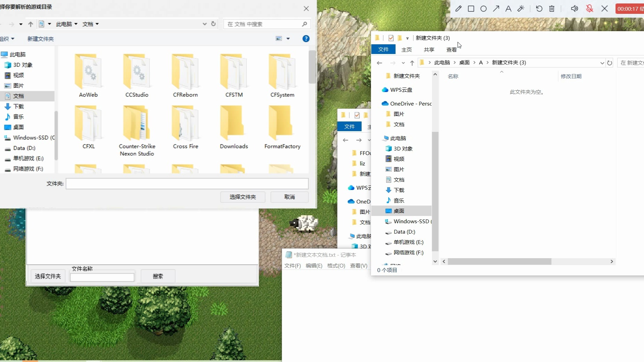Select WPS云盘 in Explorer navigation tree
Image resolution: width=644 pixels, height=362 pixels.
[401, 90]
